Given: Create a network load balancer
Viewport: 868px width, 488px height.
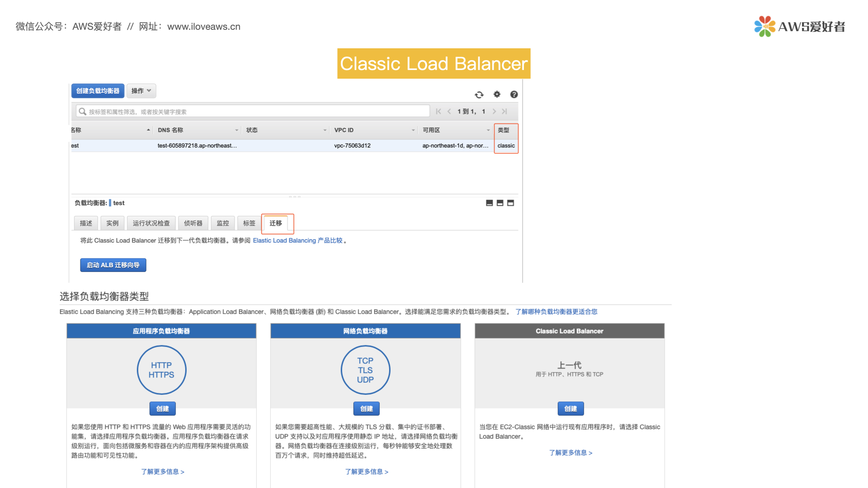Looking at the screenshot, I should [x=367, y=409].
